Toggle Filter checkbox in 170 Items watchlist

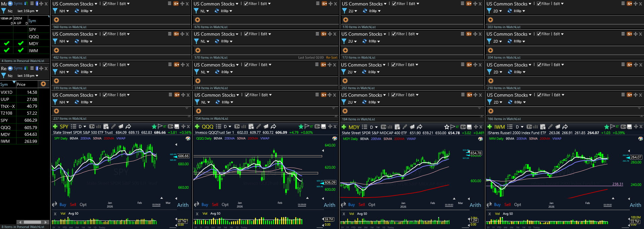394,4
